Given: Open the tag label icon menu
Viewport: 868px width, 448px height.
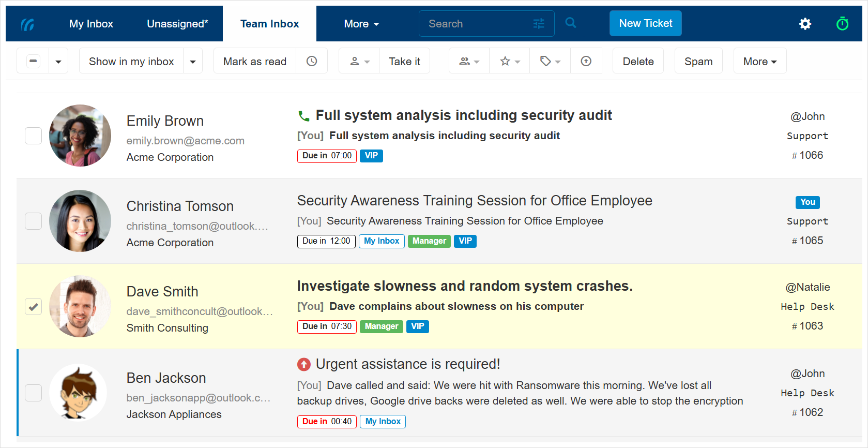Looking at the screenshot, I should [x=550, y=61].
